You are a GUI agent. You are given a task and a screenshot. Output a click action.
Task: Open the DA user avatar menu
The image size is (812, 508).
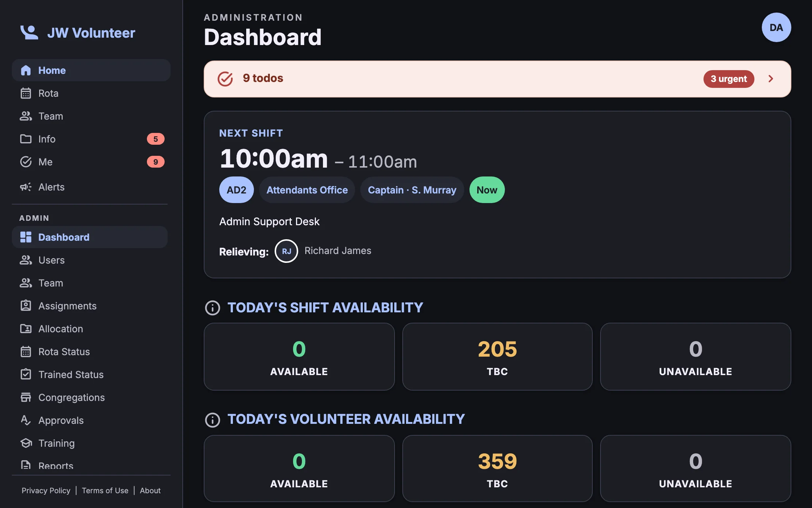point(776,27)
